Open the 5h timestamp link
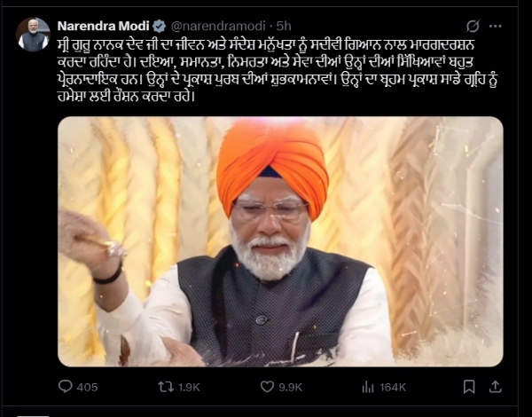 284,26
